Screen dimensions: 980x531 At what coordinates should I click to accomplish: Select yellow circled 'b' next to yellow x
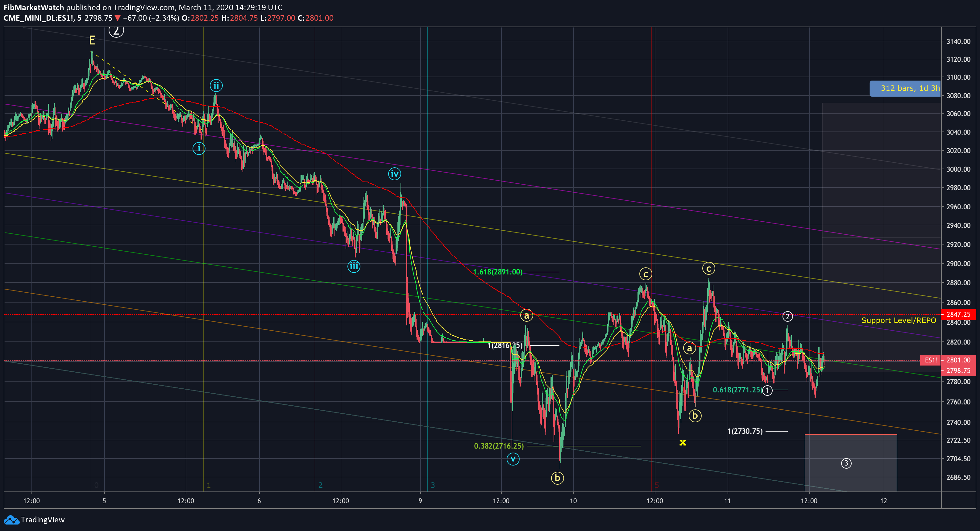tap(695, 415)
